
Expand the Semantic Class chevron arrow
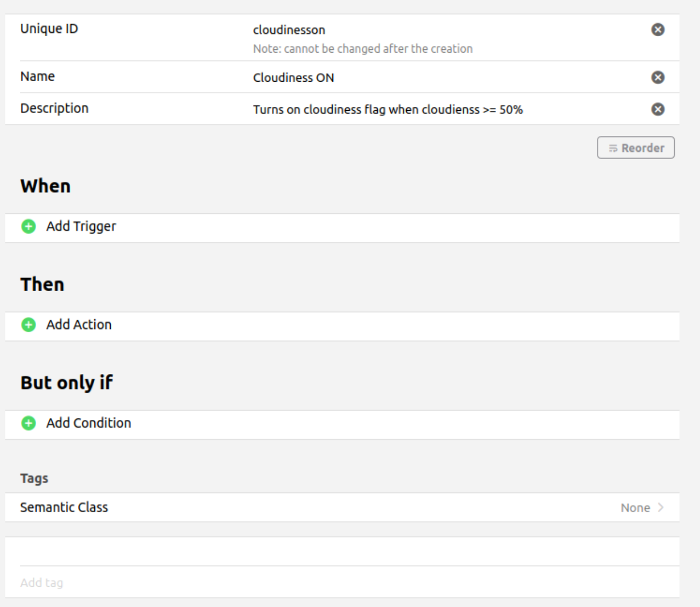pos(661,508)
